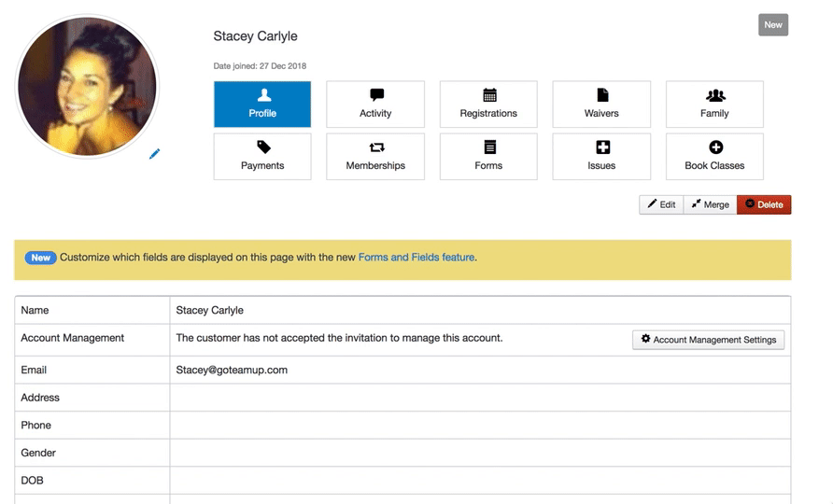Open the Activity speech bubble tile
The image size is (833, 504).
coord(375,104)
